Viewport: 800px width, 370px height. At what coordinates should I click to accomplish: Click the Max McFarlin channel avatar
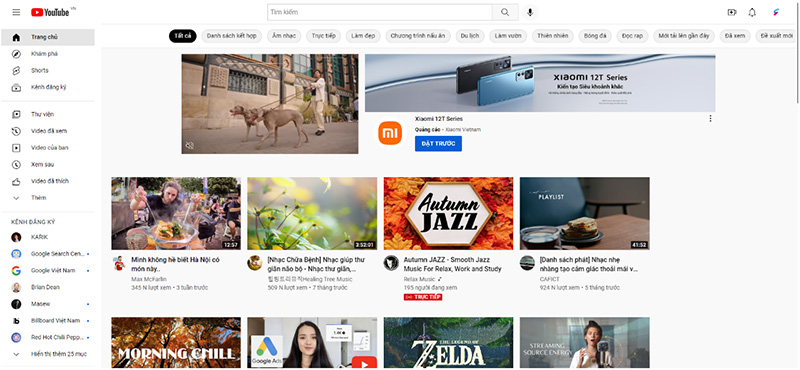[119, 263]
